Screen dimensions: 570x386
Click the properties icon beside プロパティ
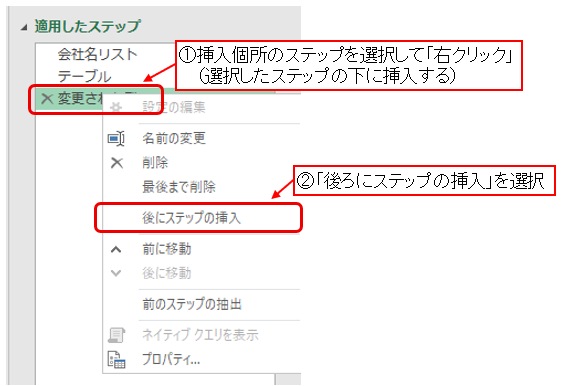(116, 360)
